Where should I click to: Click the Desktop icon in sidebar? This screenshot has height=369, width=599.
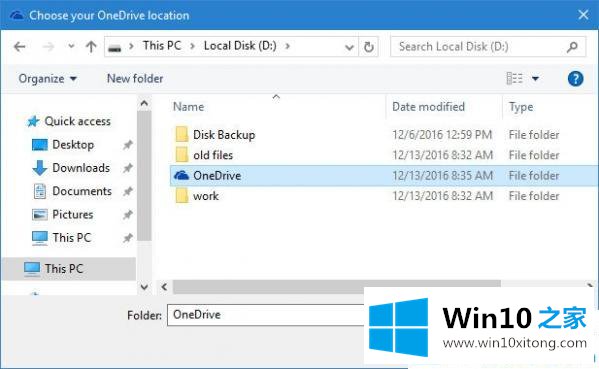coord(40,145)
